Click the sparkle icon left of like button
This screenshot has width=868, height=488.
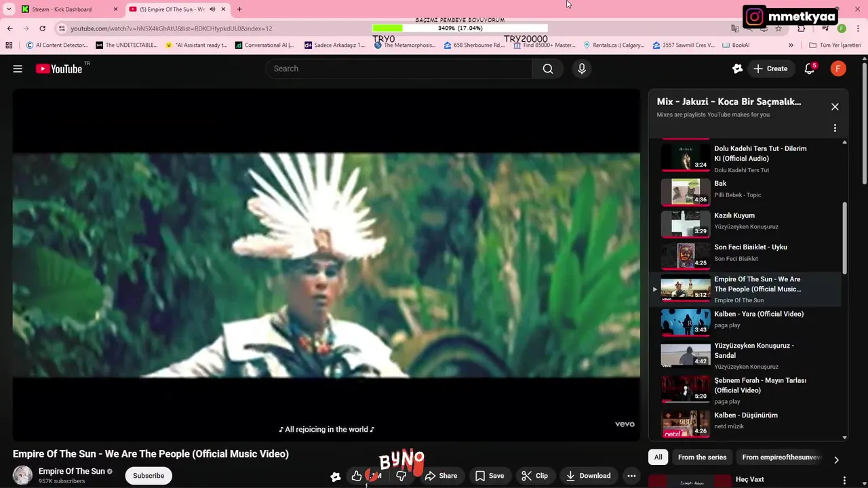335,476
